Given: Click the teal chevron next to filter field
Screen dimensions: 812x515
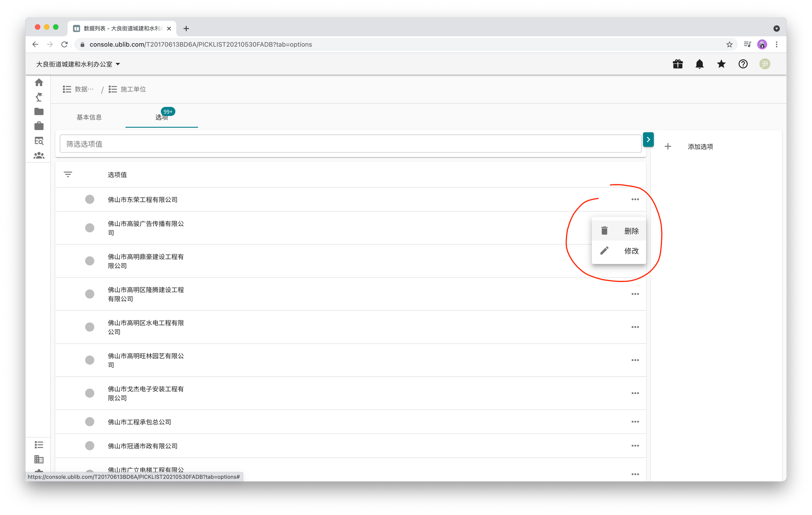Looking at the screenshot, I should [648, 140].
